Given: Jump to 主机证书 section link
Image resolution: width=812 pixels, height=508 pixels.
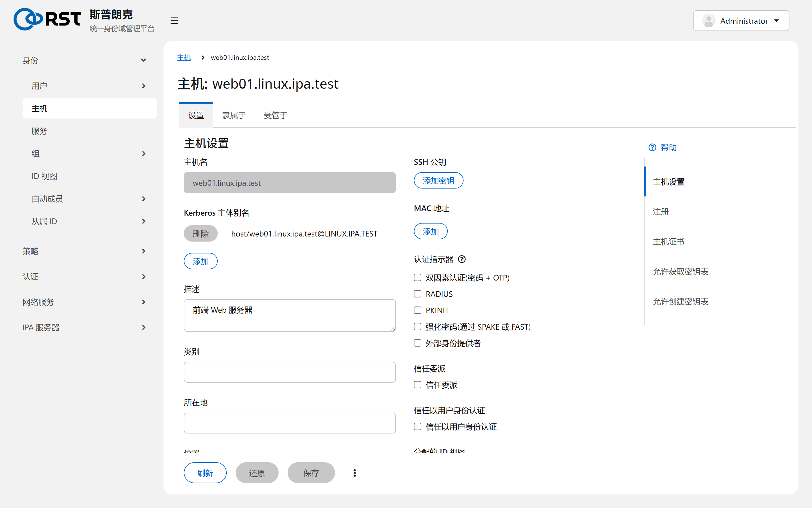Looking at the screenshot, I should 668,242.
